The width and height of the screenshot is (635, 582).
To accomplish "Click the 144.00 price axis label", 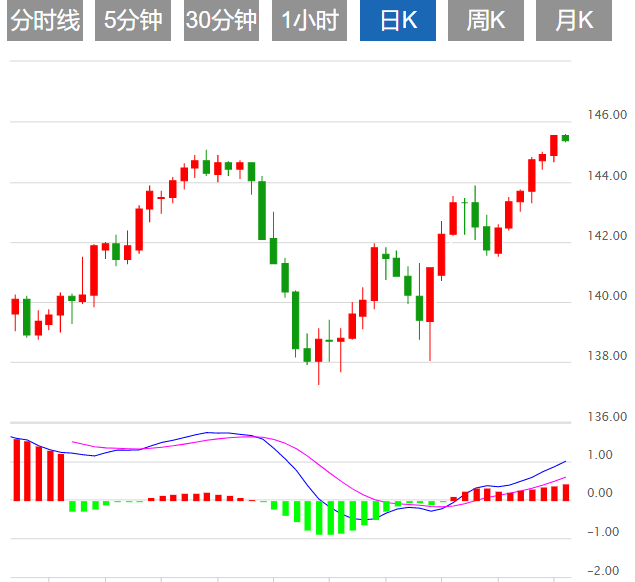I will coord(608,176).
